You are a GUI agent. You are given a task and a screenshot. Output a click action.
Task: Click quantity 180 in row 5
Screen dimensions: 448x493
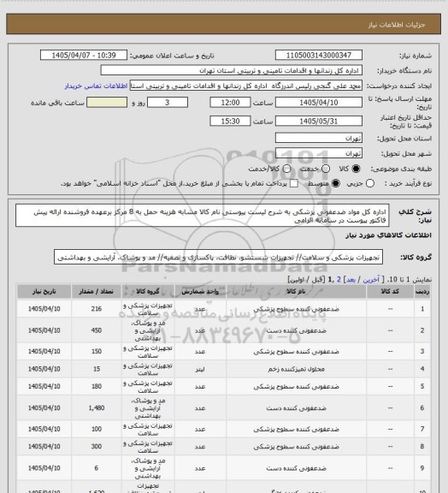click(x=97, y=386)
